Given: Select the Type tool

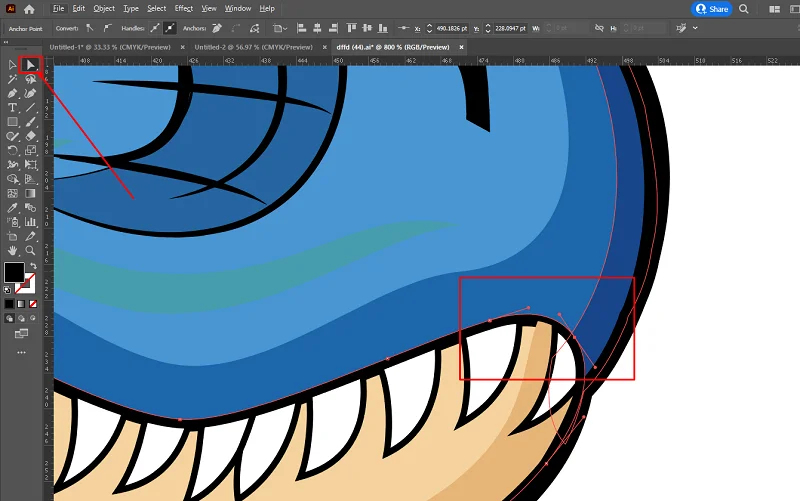Looking at the screenshot, I should [x=12, y=108].
